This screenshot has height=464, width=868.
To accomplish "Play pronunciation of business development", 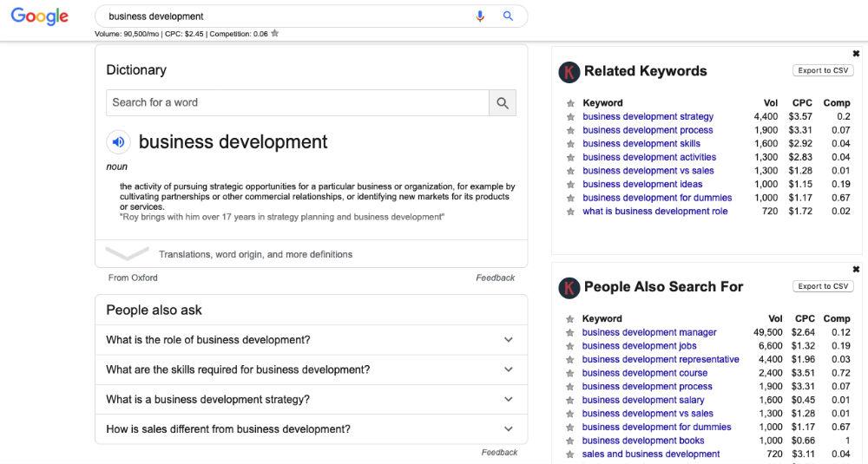I will coord(119,141).
